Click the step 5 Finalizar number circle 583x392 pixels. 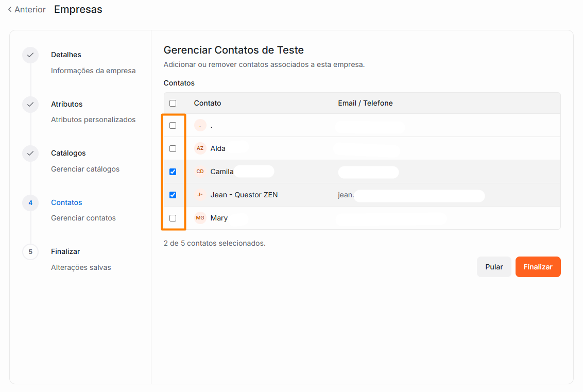coord(30,252)
